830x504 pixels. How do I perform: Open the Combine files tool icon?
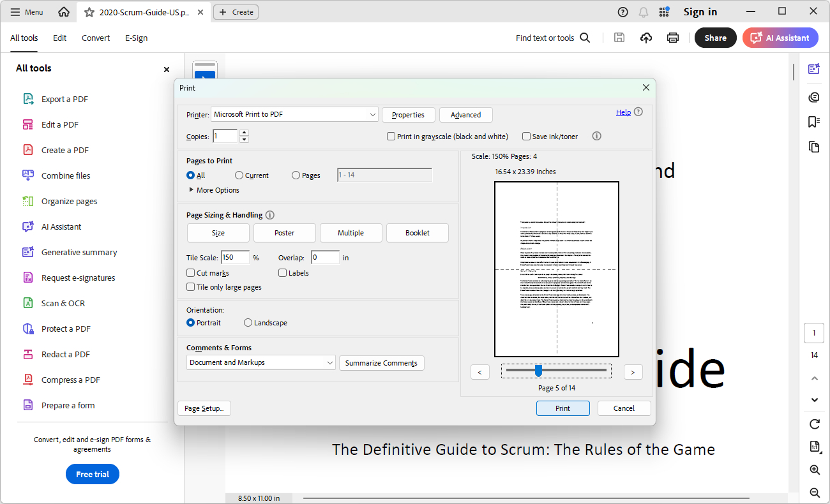pos(28,175)
